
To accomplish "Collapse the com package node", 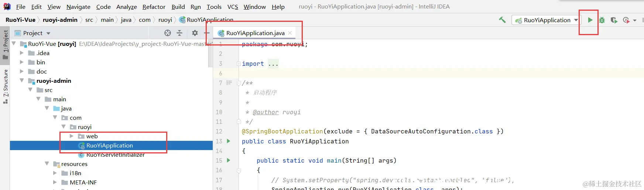I will coord(55,118).
